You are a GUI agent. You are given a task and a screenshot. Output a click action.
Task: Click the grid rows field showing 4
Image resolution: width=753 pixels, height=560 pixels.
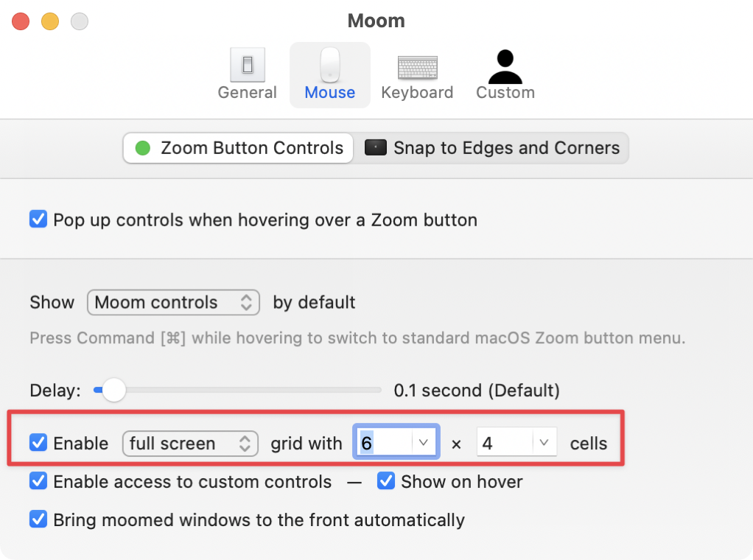tap(504, 443)
